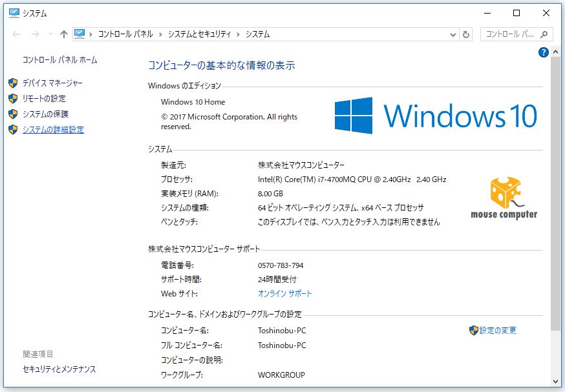
Task: Select コントロール パネル in the breadcrumb
Action: [x=125, y=34]
